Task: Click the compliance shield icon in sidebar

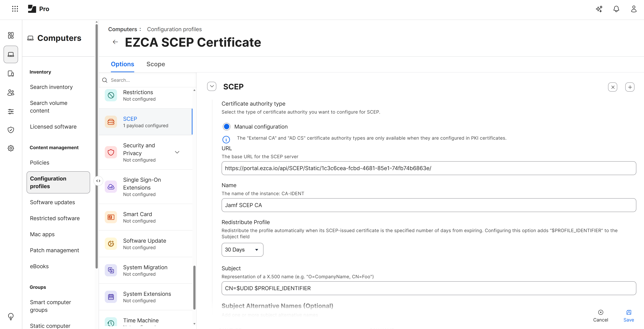Action: (11, 130)
